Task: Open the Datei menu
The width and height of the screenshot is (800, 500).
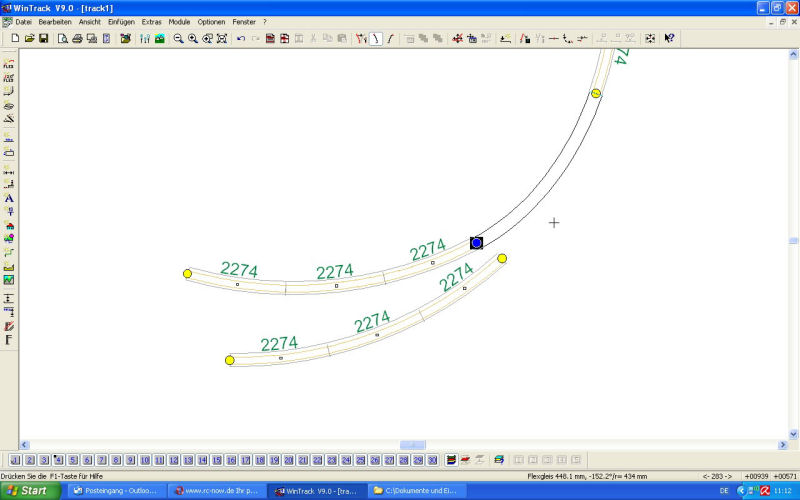Action: coord(23,22)
